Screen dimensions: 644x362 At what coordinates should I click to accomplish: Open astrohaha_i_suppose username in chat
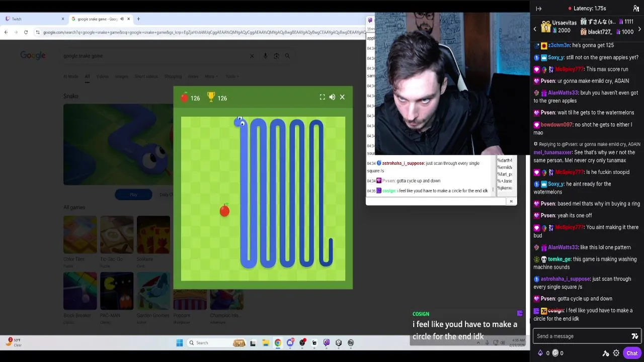click(566, 279)
